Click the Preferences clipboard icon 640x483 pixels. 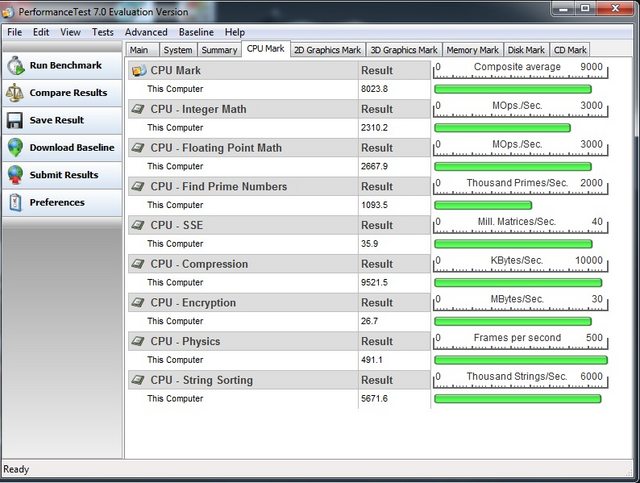point(15,202)
